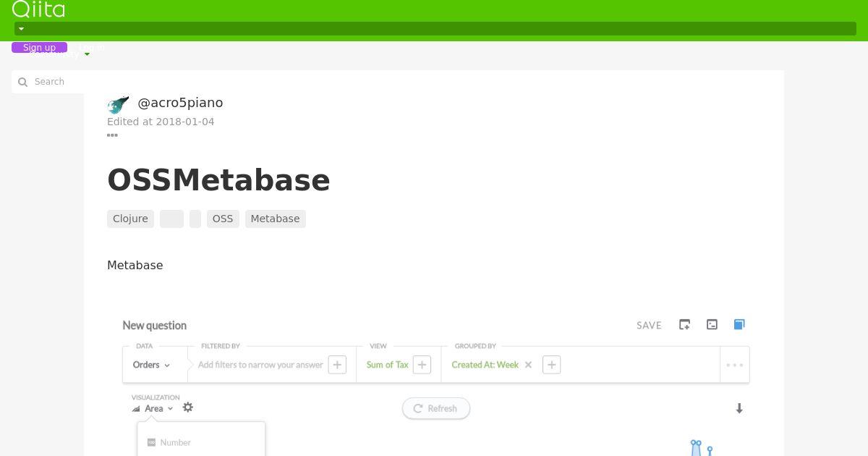Screen dimensions: 868x456
Task: Click 'Add filters to narrow your answer' field
Action: (x=260, y=365)
